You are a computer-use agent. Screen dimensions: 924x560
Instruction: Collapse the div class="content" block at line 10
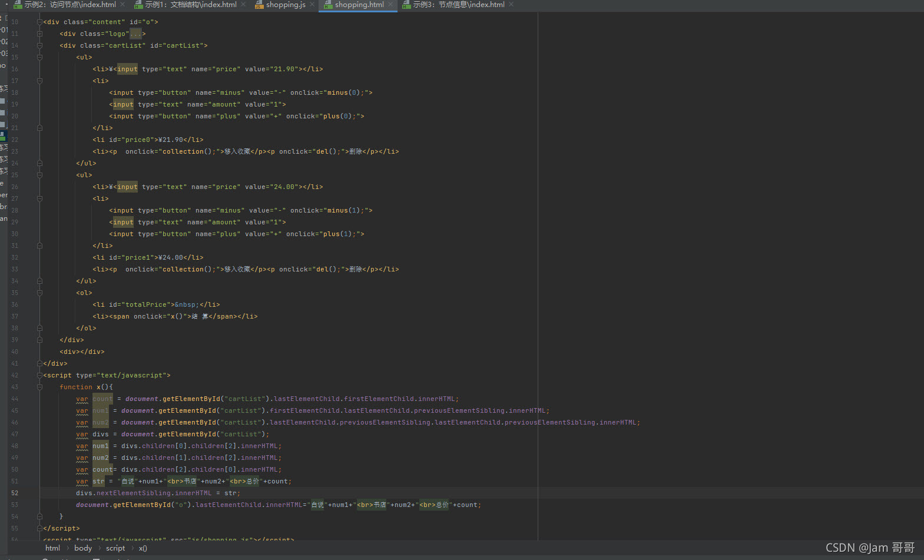pos(39,22)
